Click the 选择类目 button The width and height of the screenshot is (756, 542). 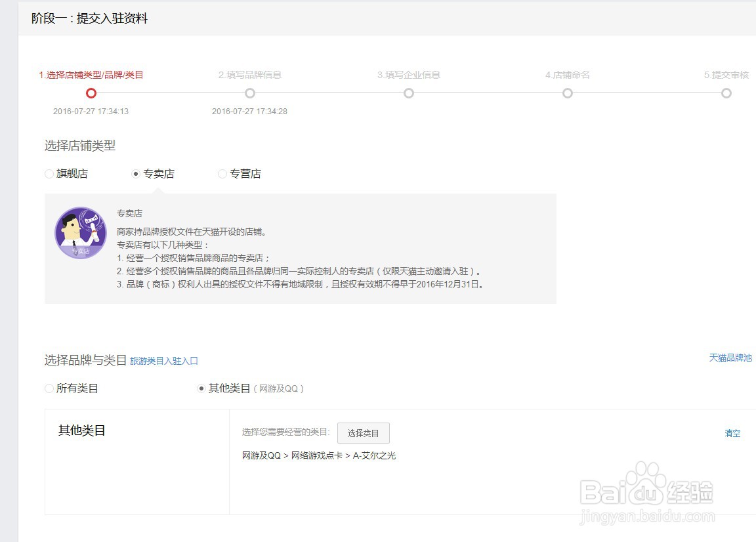363,433
